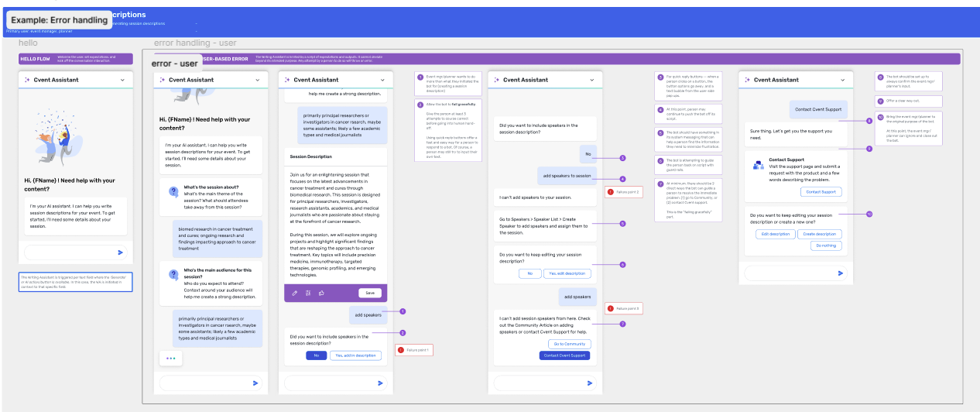Click the 'add speakers' bubble below Yes, edit description
This screenshot has width=980, height=412.
pyautogui.click(x=577, y=297)
